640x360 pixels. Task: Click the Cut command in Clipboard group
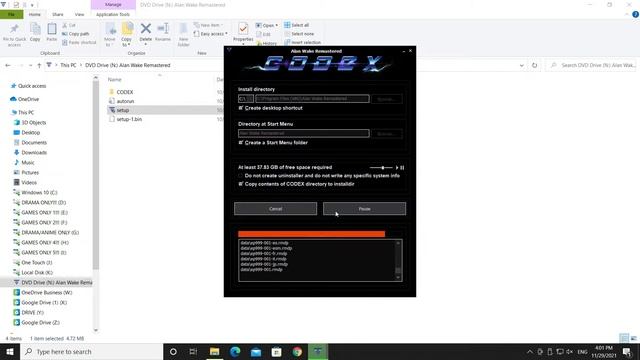(x=69, y=25)
